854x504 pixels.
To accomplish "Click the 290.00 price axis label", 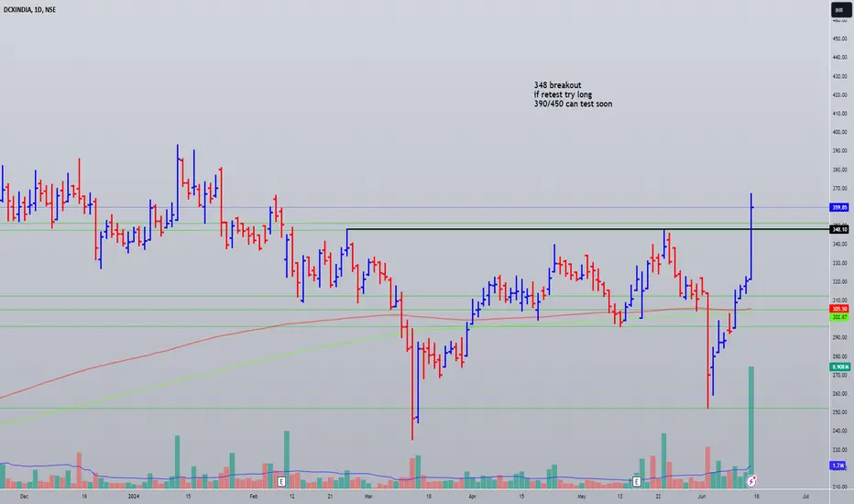I will point(839,338).
